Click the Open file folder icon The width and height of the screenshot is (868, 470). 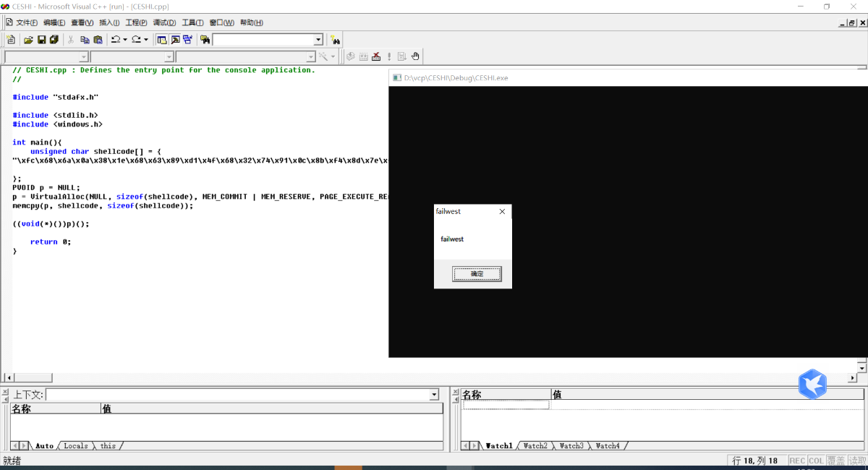[28, 40]
